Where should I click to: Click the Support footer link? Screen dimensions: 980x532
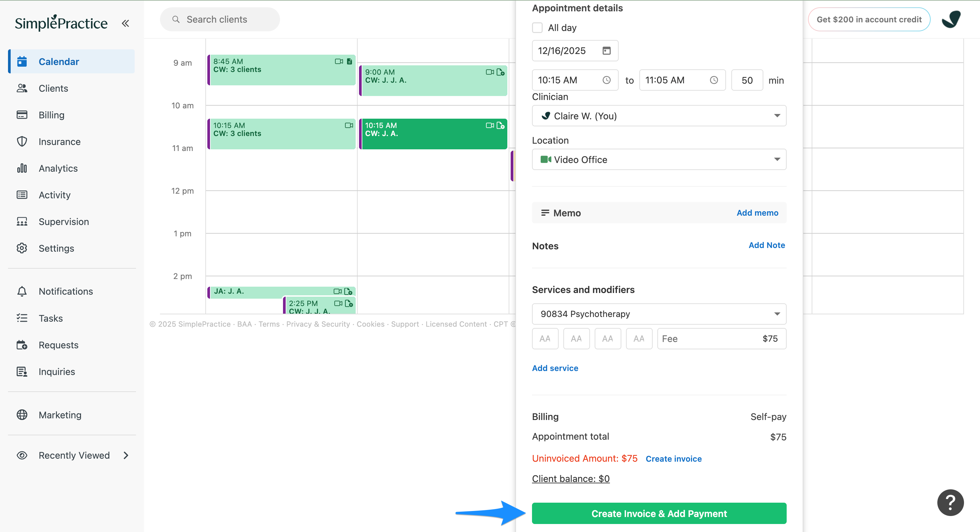405,324
